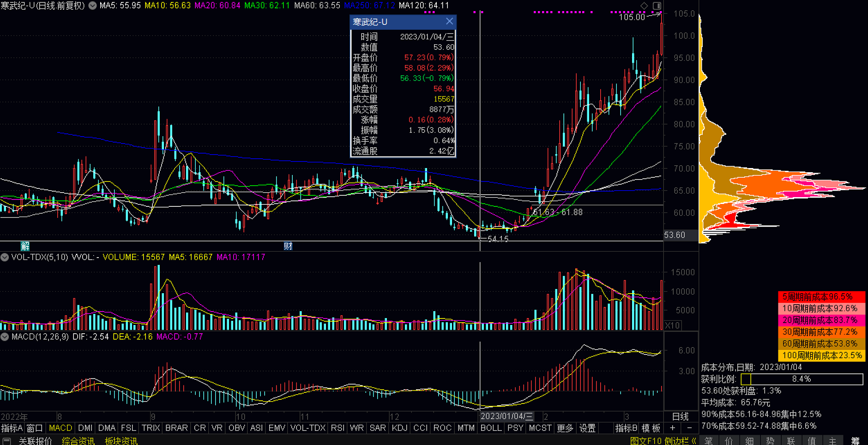
Task: Switch to the KDJ indicator
Action: point(399,428)
